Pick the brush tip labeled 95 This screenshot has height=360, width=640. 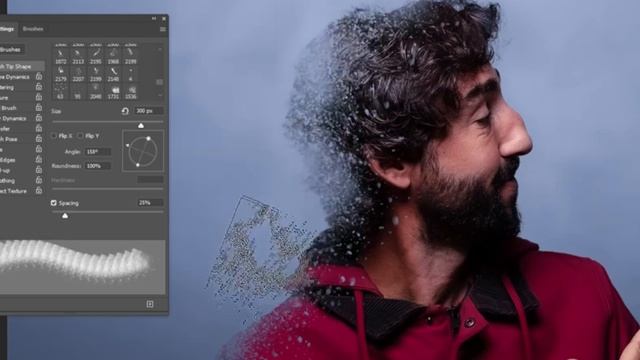coord(78,91)
